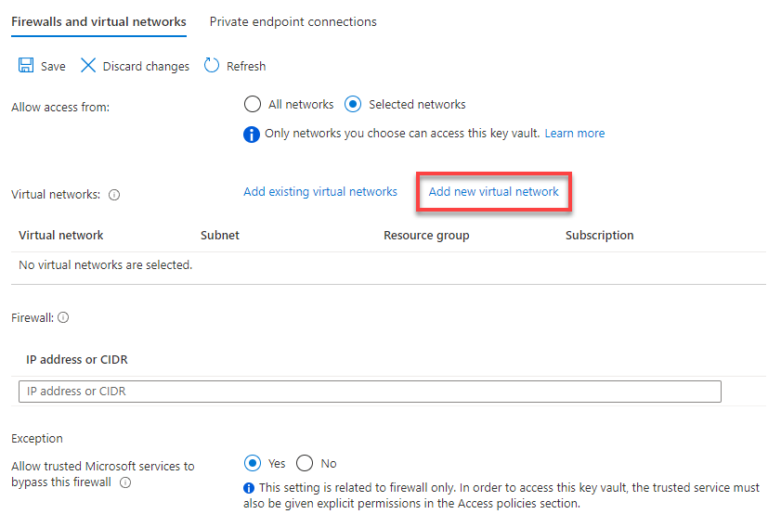Choose No for trusted Microsoft services

pyautogui.click(x=304, y=463)
